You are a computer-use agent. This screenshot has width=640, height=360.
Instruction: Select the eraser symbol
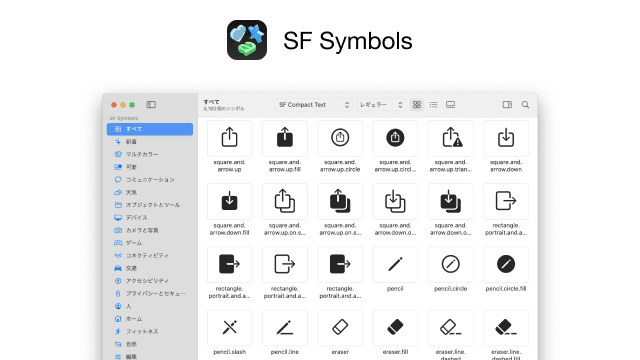340,328
